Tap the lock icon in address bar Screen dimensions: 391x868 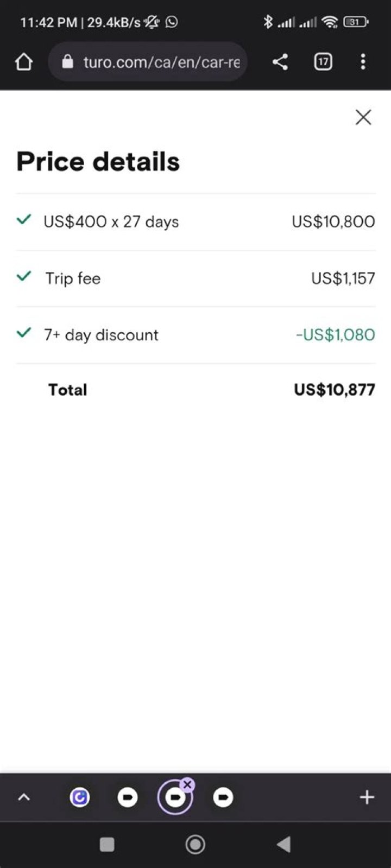point(67,62)
